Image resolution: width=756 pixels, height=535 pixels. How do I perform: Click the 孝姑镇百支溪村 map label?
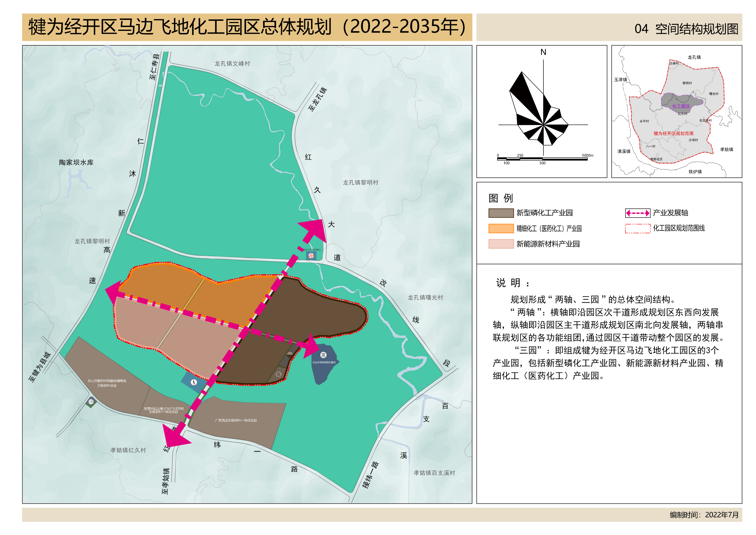tap(434, 473)
